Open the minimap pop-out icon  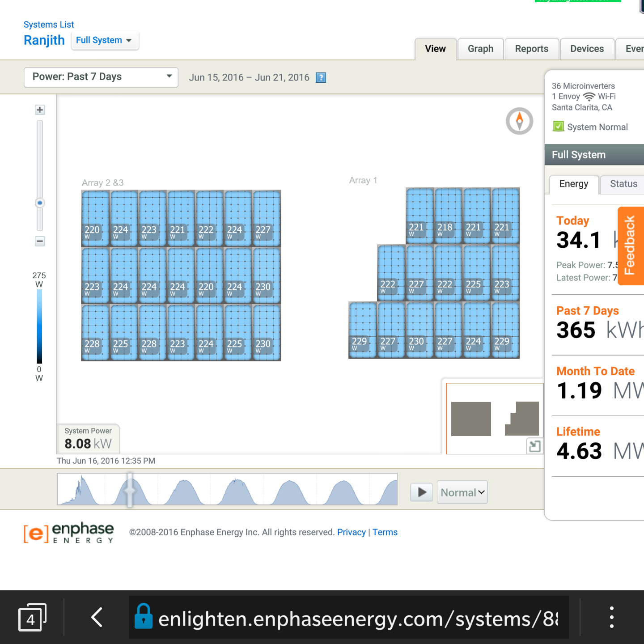click(x=535, y=446)
